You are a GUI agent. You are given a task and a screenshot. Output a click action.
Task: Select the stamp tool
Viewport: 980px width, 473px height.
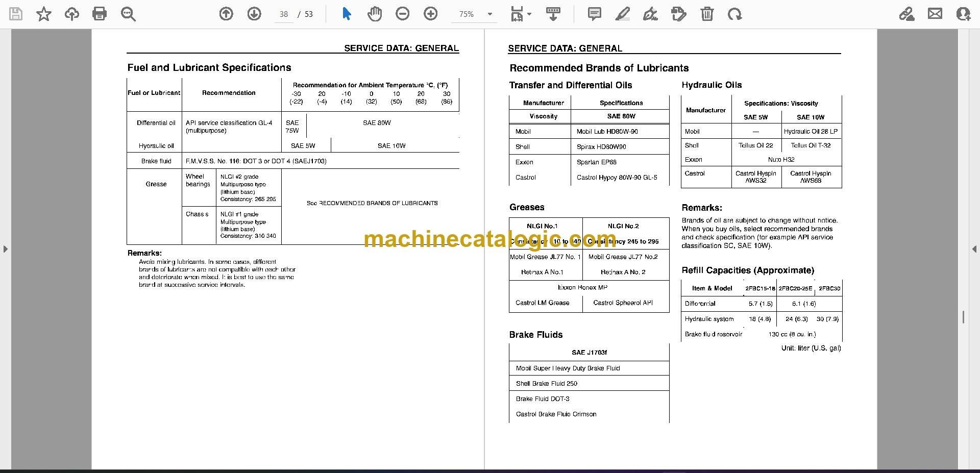(679, 14)
